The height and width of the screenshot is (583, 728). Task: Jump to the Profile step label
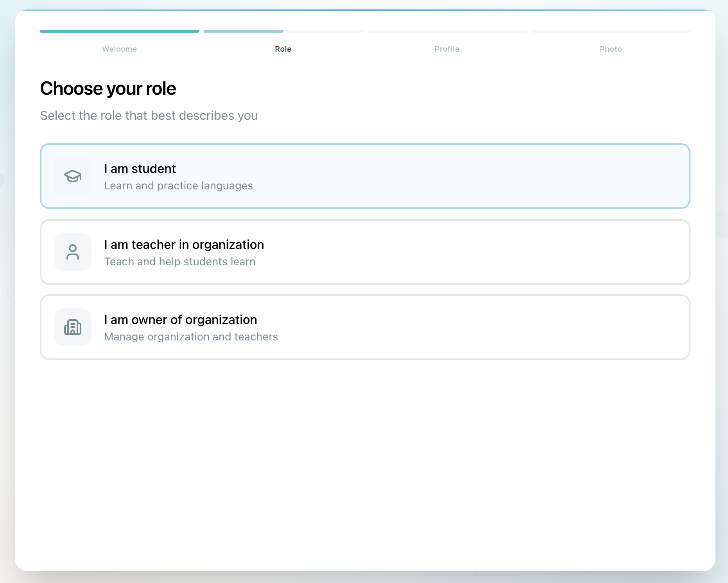pos(447,49)
